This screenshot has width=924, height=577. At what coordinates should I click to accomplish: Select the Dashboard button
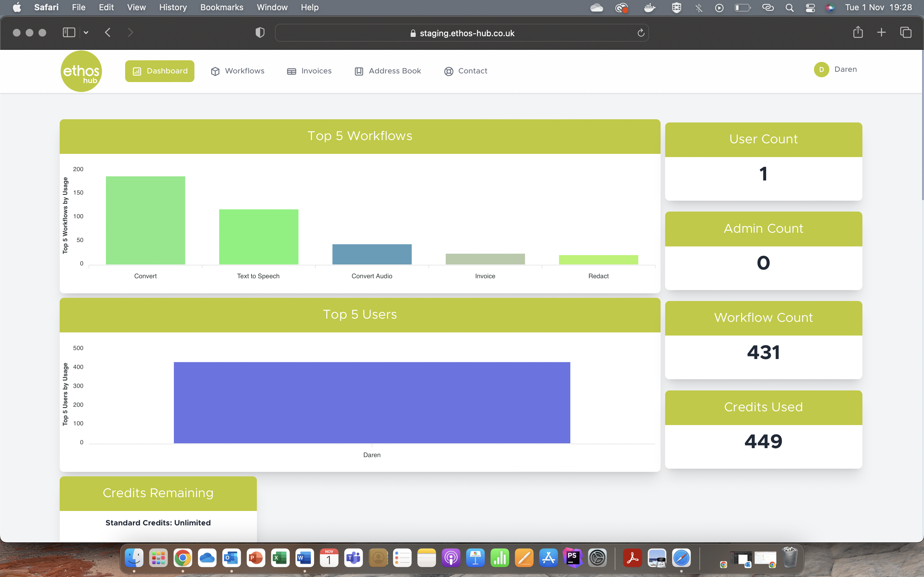click(159, 71)
